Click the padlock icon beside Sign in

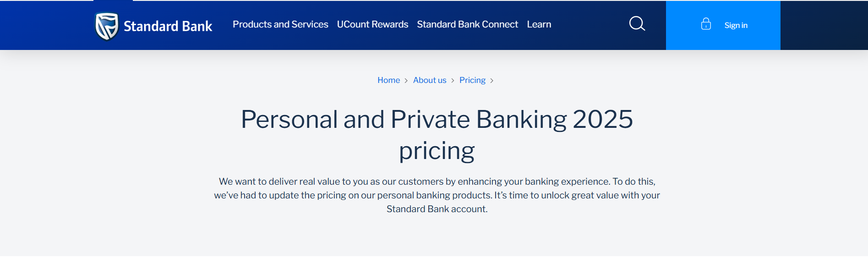tap(706, 24)
